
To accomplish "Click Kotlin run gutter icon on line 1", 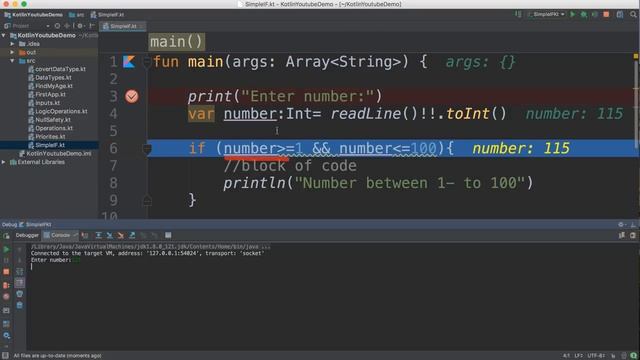I will coord(129,62).
